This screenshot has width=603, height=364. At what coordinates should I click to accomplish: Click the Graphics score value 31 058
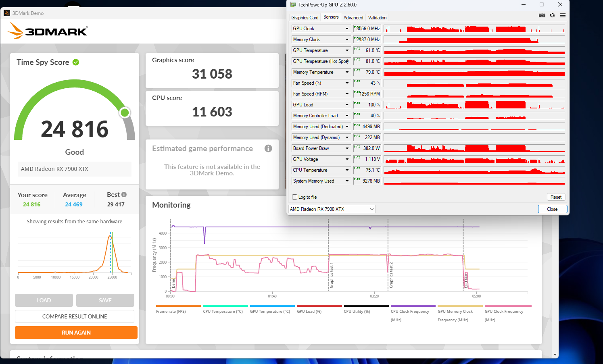(212, 74)
